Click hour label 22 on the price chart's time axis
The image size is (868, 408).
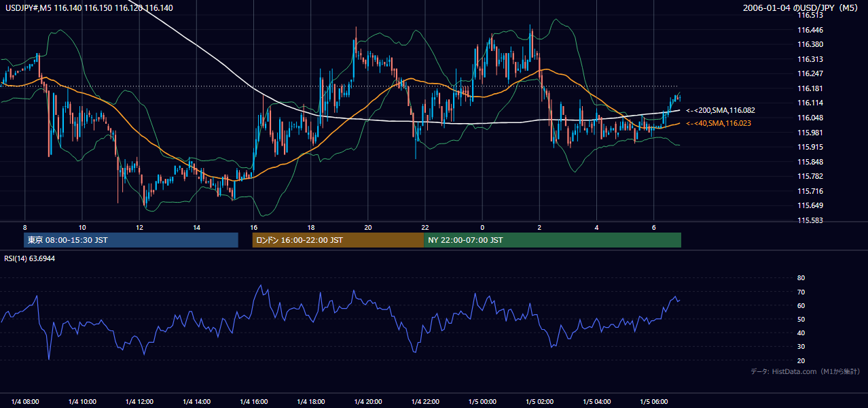(x=425, y=227)
